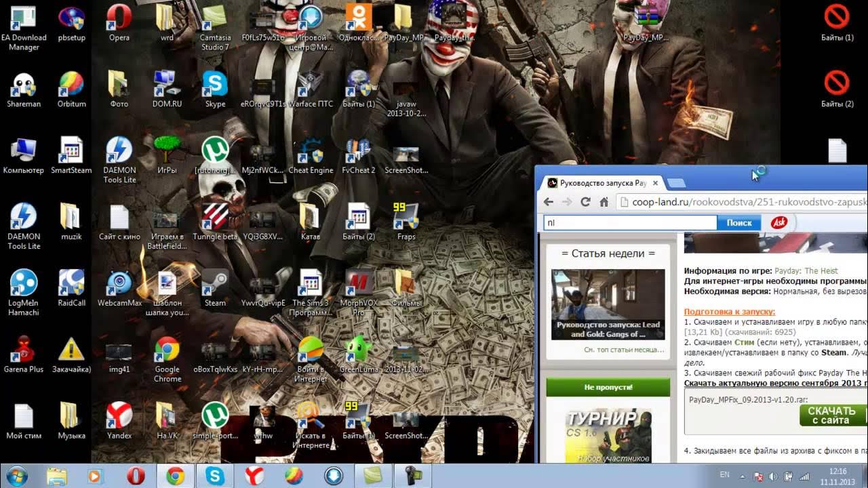
Task: Select the FvCheat 2 desktop icon
Action: [x=358, y=157]
